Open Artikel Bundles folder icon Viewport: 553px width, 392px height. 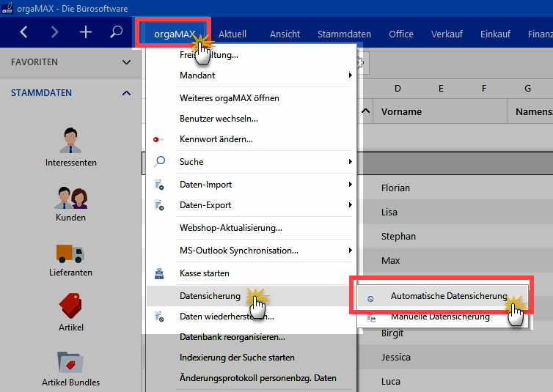pyautogui.click(x=70, y=362)
